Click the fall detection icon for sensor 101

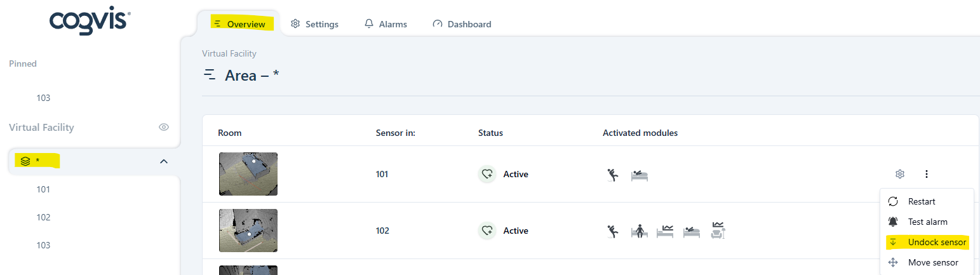[613, 175]
